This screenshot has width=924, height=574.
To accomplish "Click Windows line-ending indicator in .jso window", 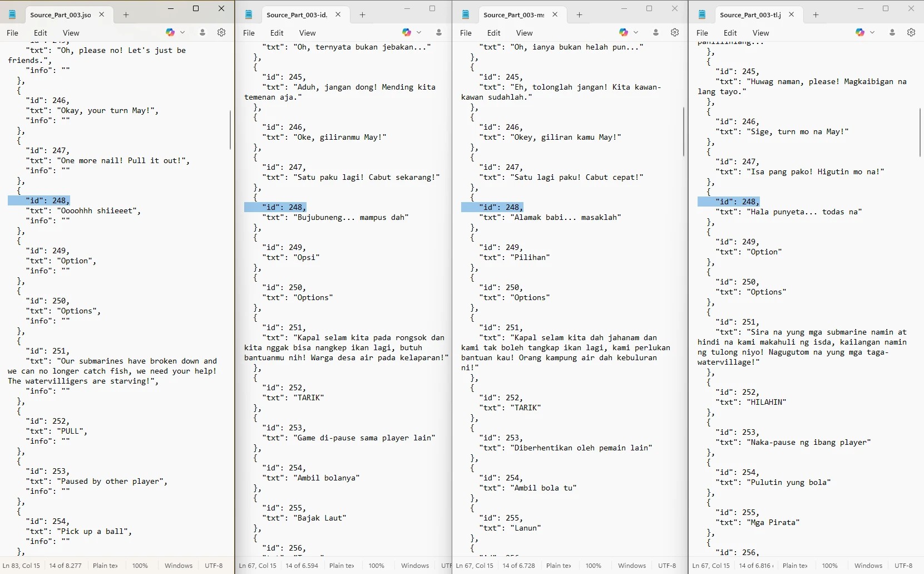I will (x=179, y=566).
